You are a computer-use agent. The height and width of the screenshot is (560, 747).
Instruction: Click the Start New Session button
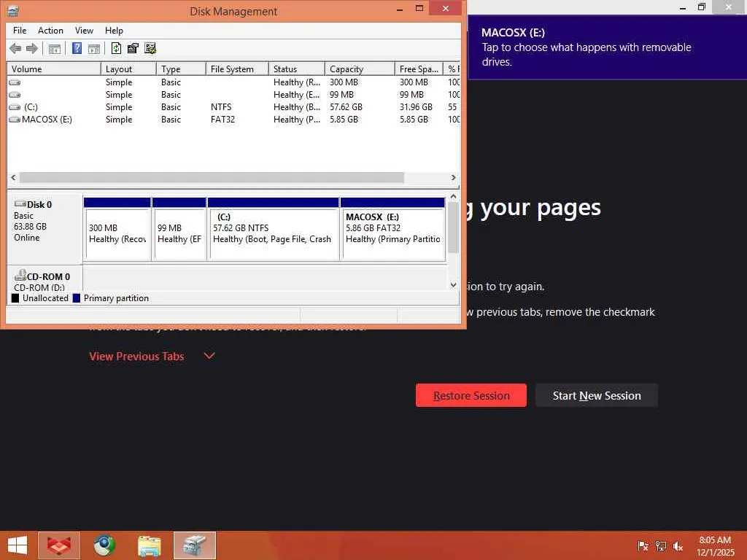[x=597, y=396]
